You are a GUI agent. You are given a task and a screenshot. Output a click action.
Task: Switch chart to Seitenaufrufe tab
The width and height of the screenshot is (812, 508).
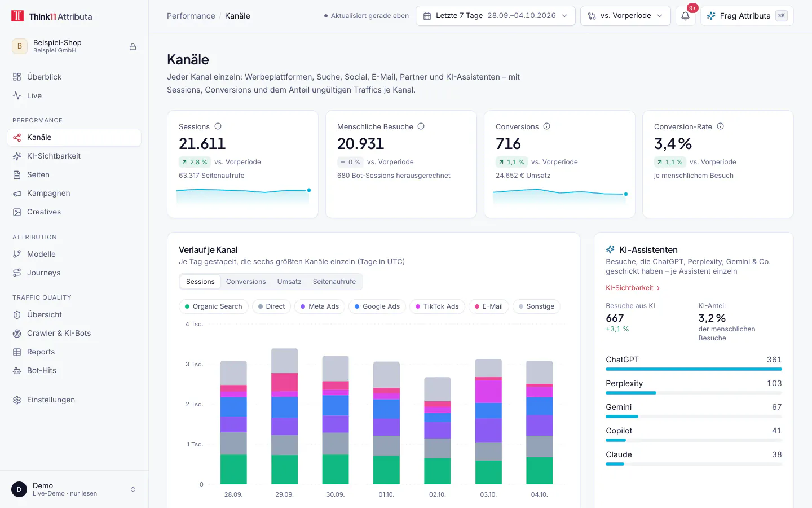click(334, 282)
